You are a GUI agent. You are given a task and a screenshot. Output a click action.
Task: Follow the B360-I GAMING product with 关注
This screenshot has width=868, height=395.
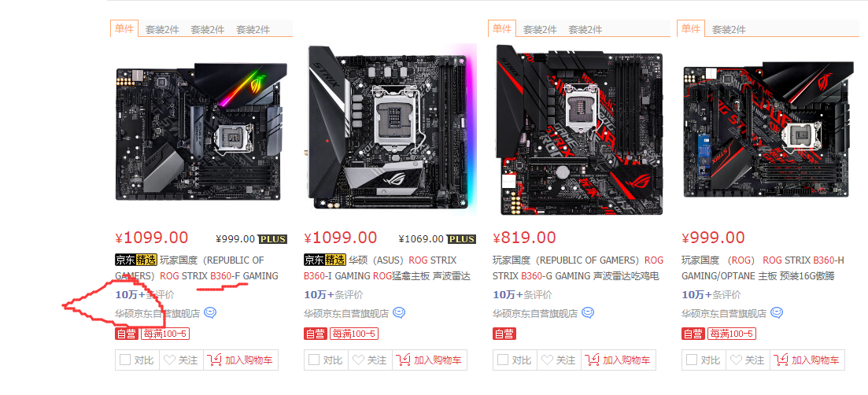371,360
